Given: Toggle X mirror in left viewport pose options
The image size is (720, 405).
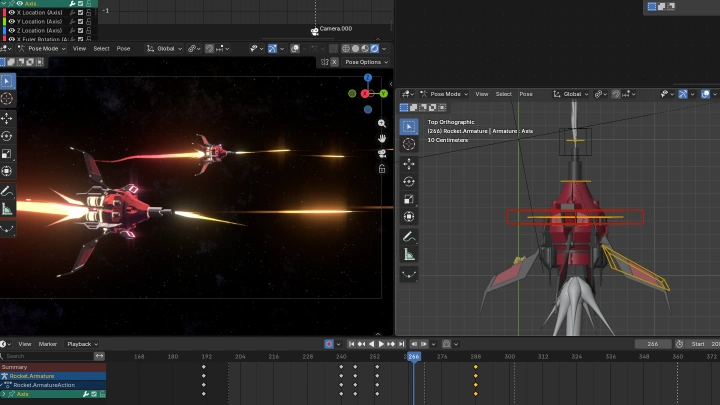Looking at the screenshot, I should 334,62.
